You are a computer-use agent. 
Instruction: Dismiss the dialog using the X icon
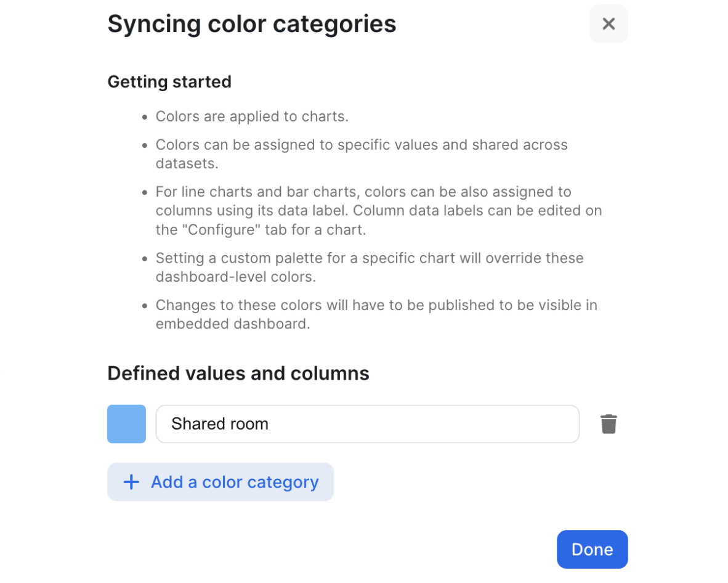pyautogui.click(x=609, y=24)
